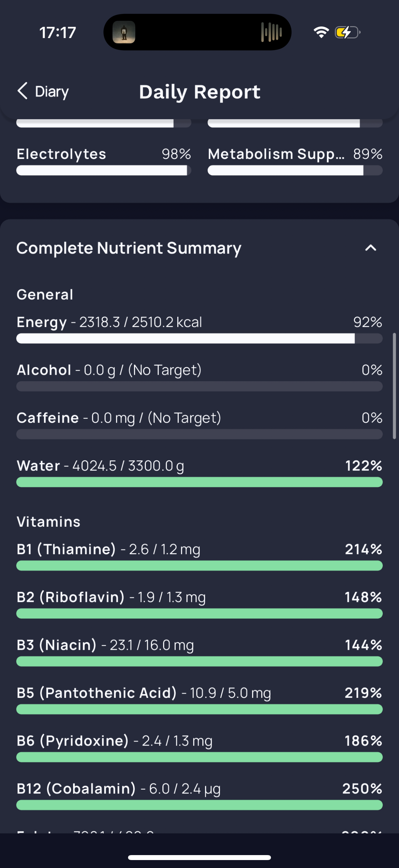This screenshot has height=868, width=399.
Task: Select the Energy progress bar
Action: pos(199,338)
